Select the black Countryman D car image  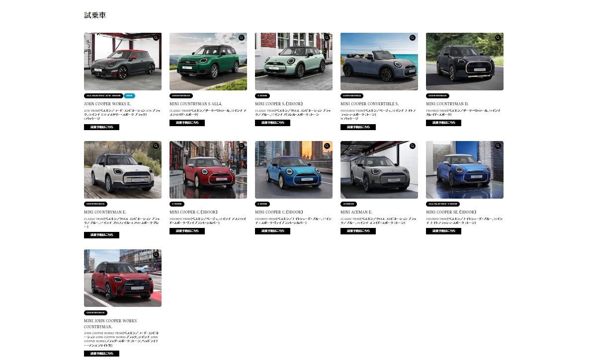464,62
